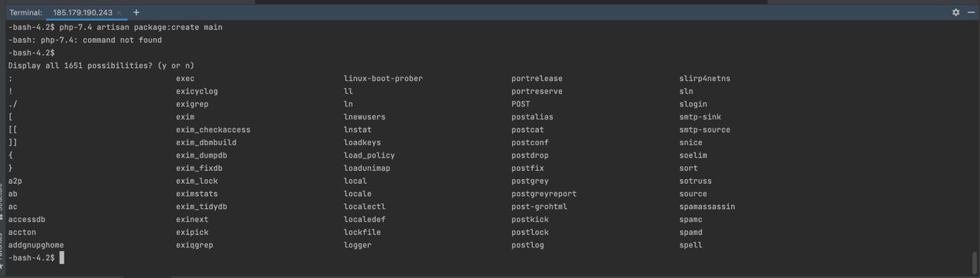980x278 pixels.
Task: Click the blinking cursor at bash prompt
Action: pyautogui.click(x=62, y=258)
